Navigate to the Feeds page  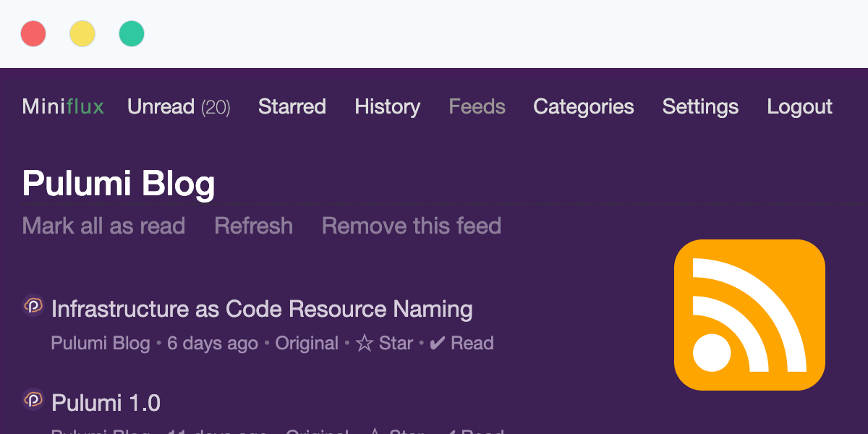click(x=477, y=107)
